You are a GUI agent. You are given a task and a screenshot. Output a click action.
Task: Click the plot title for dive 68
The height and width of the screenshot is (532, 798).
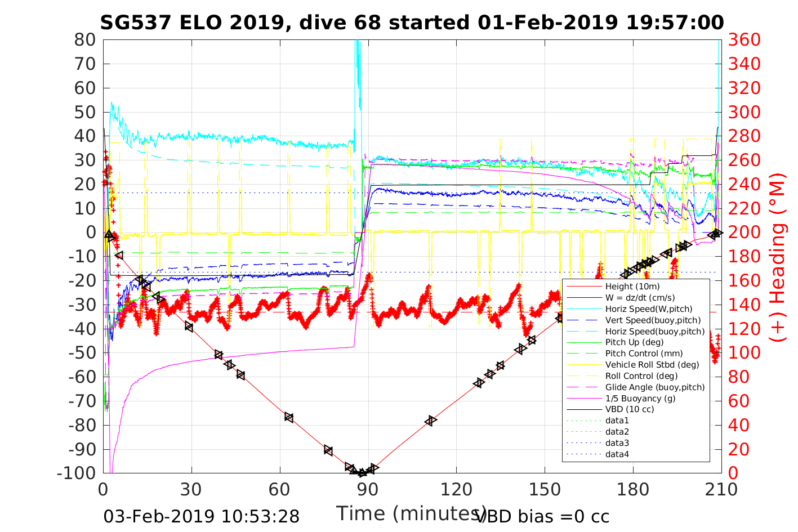point(412,23)
